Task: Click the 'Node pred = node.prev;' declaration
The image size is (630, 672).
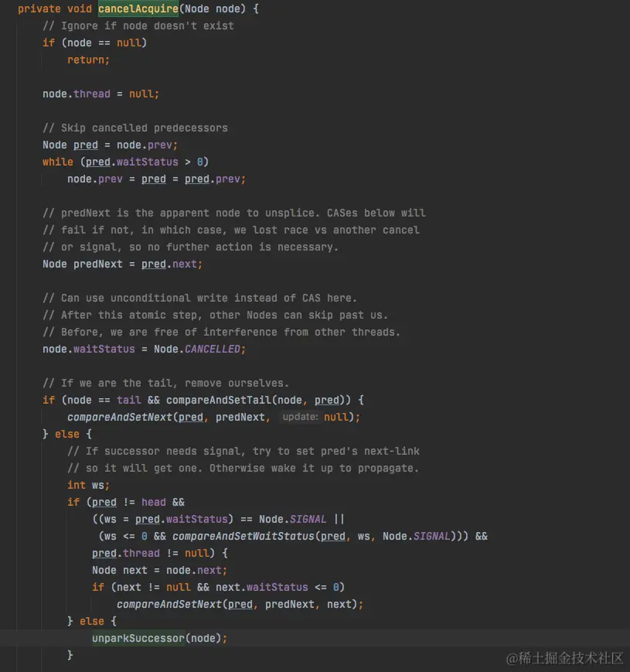Action: point(110,145)
